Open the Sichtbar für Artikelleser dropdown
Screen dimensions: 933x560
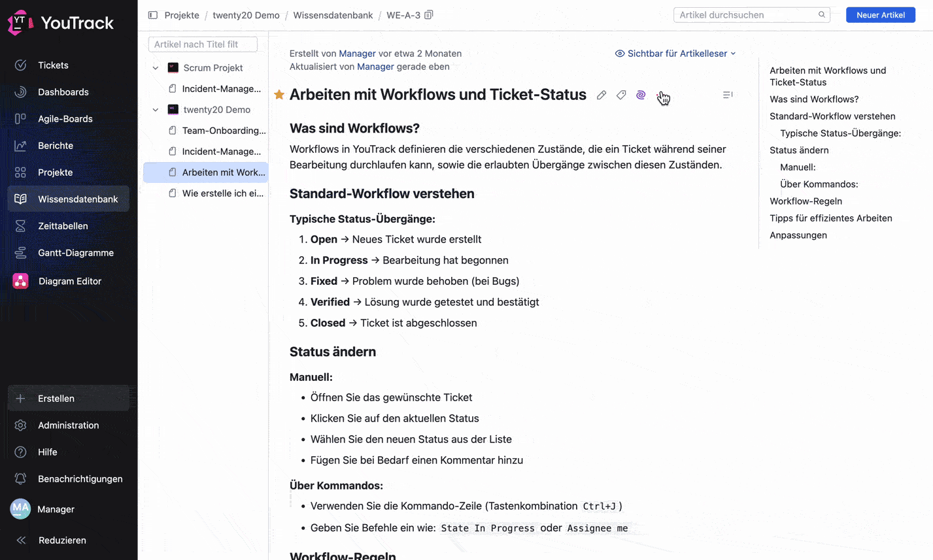tap(675, 54)
